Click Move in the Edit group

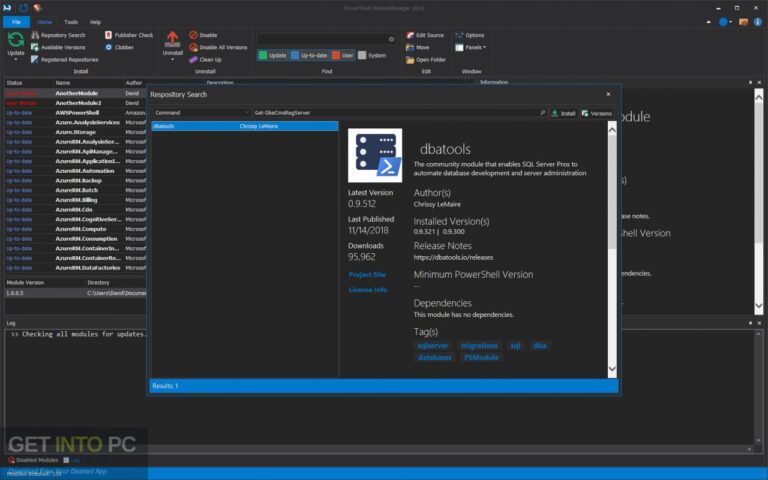point(418,48)
